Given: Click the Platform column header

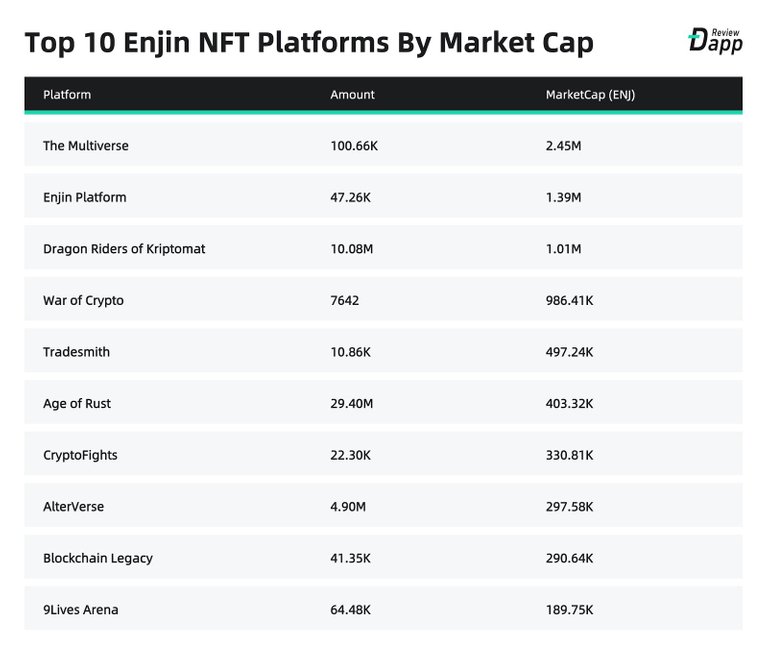Looking at the screenshot, I should pyautogui.click(x=67, y=95).
